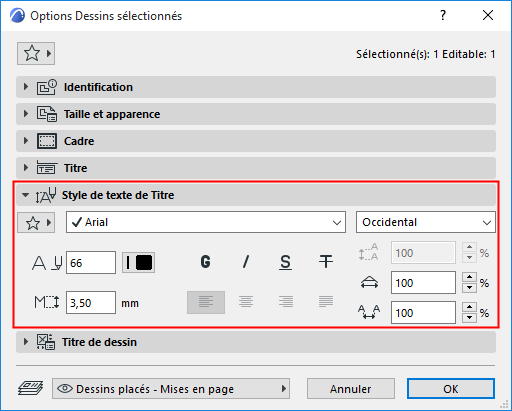Click the ARCHICAD logo in title bar
Screen dimensions: 512x411
tap(17, 16)
